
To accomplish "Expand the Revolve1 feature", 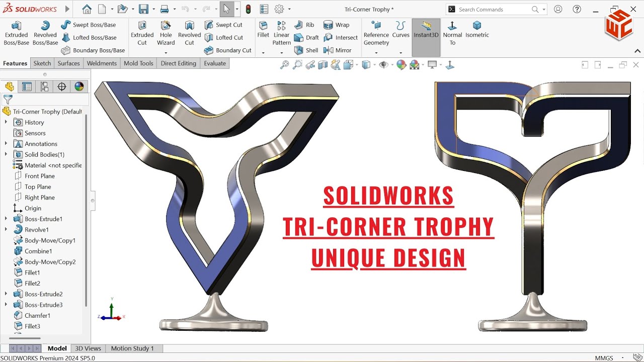I will 6,230.
